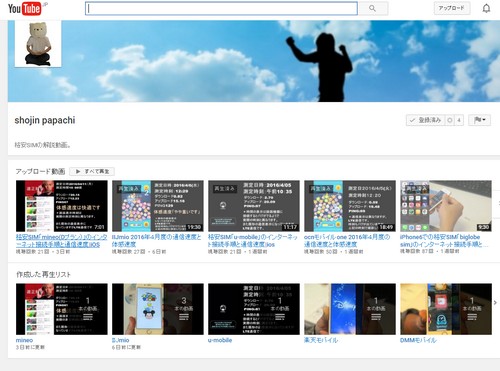Open the YouTube home logo
The height and width of the screenshot is (371, 500).
click(26, 8)
